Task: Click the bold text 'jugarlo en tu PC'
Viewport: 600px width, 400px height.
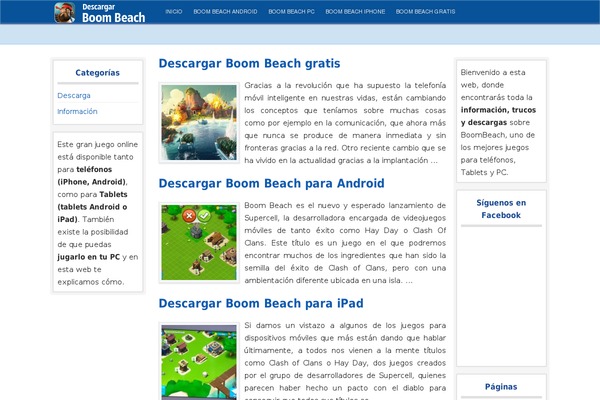Action: [x=89, y=257]
